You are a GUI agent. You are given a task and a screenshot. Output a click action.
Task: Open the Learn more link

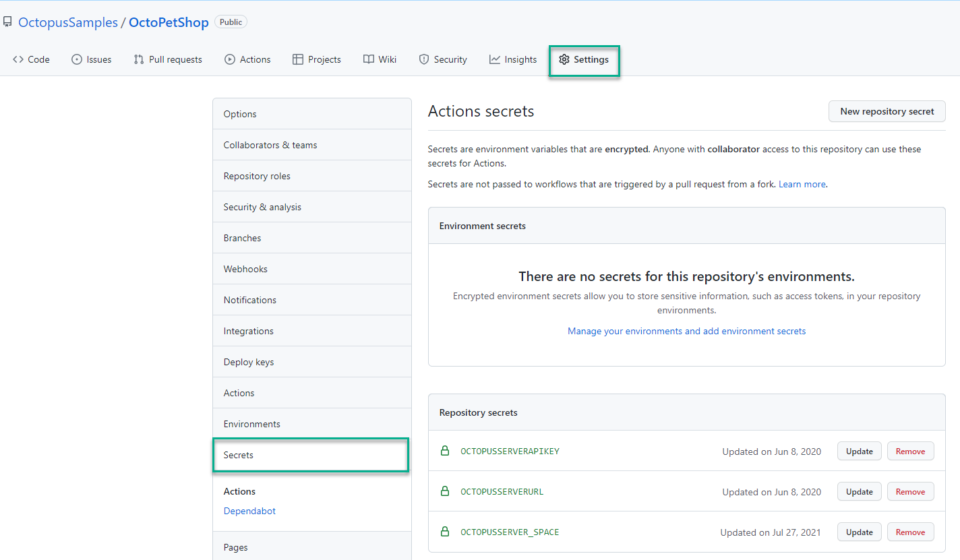click(802, 183)
